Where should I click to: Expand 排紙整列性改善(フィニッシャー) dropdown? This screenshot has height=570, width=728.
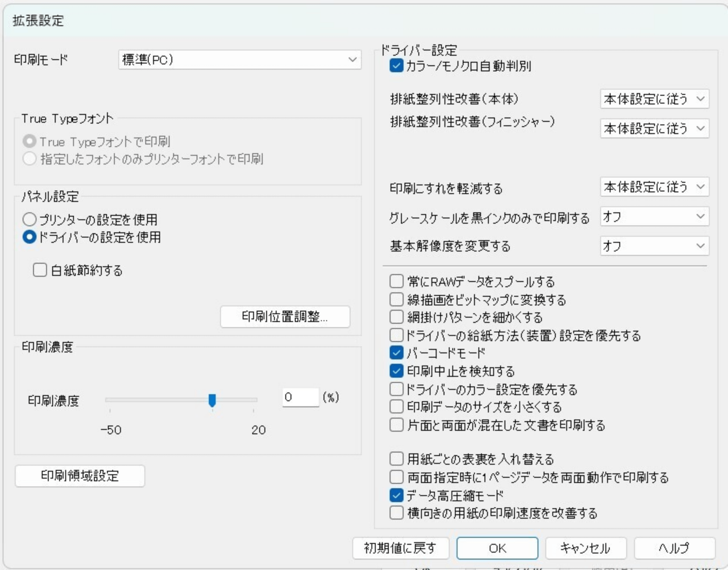654,129
